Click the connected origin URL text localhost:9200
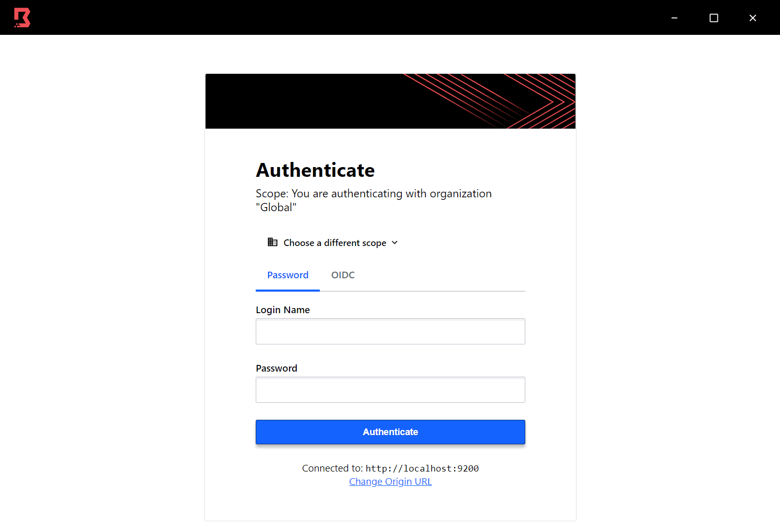Screen dimensions: 780x532 coord(422,468)
